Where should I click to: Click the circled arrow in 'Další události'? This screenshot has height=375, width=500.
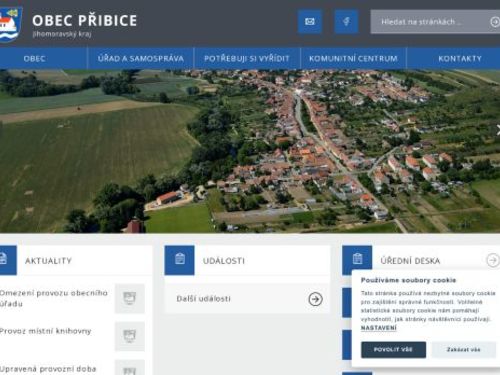315,299
